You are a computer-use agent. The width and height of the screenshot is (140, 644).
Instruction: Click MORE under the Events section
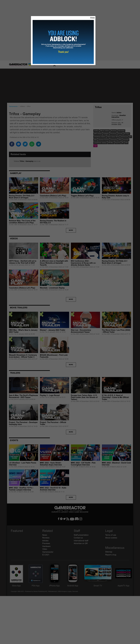tap(71, 497)
